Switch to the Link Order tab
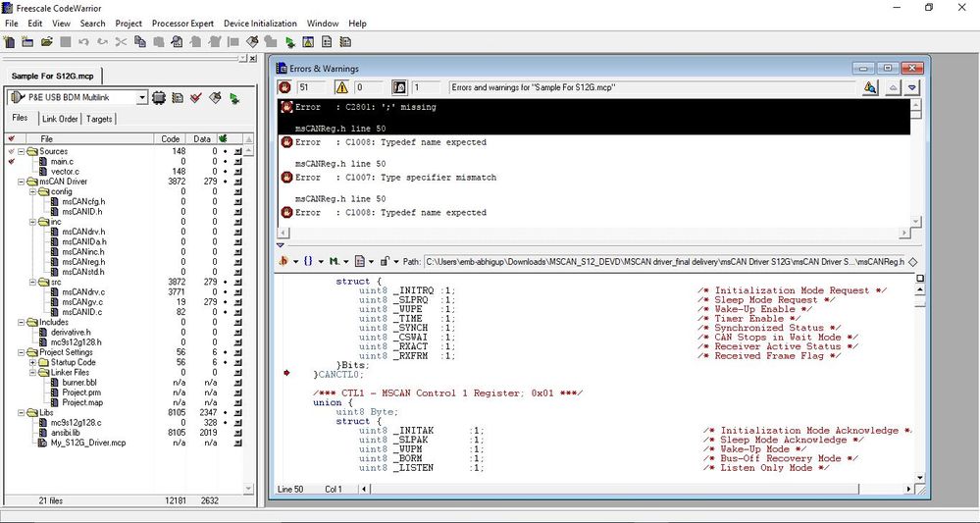980x523 pixels. pyautogui.click(x=59, y=119)
